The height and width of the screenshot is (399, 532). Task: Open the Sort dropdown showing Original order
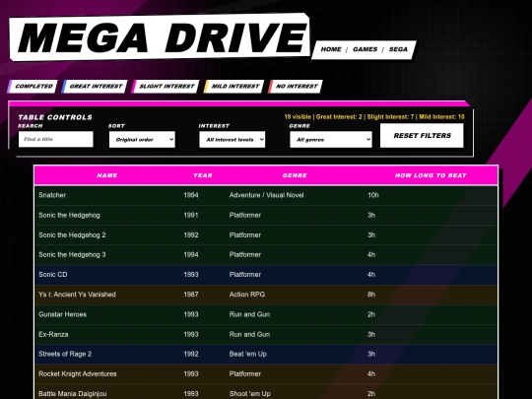(142, 140)
